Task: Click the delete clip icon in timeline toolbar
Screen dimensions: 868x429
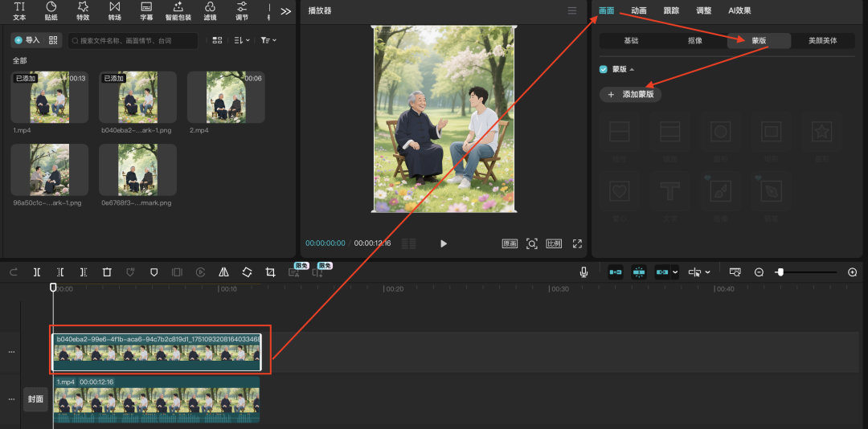Action: coord(107,272)
